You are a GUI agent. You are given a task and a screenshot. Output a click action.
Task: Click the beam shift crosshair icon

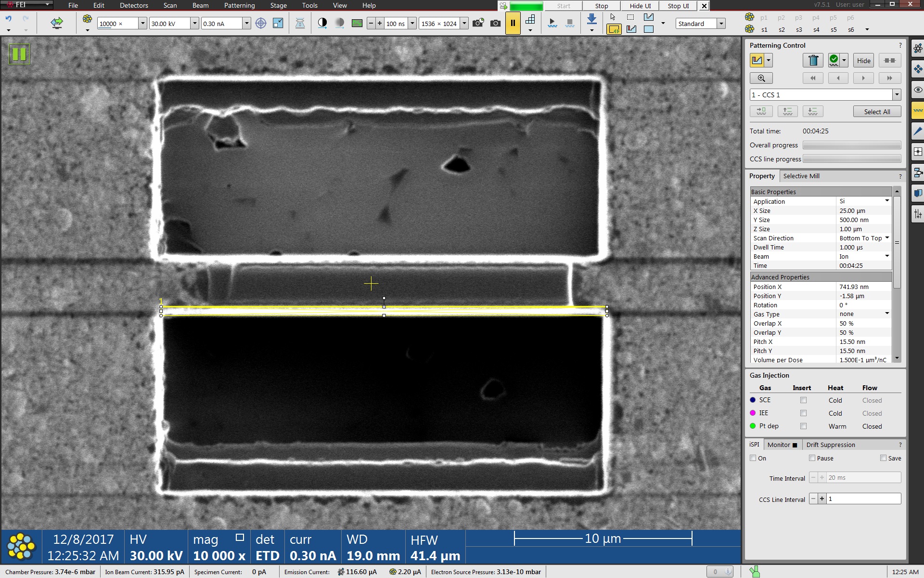click(x=261, y=23)
